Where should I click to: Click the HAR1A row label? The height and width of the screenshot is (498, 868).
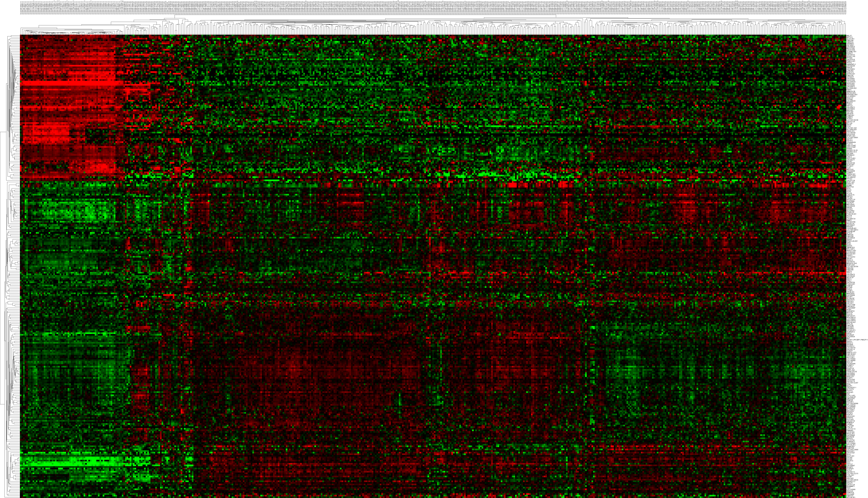(x=849, y=271)
